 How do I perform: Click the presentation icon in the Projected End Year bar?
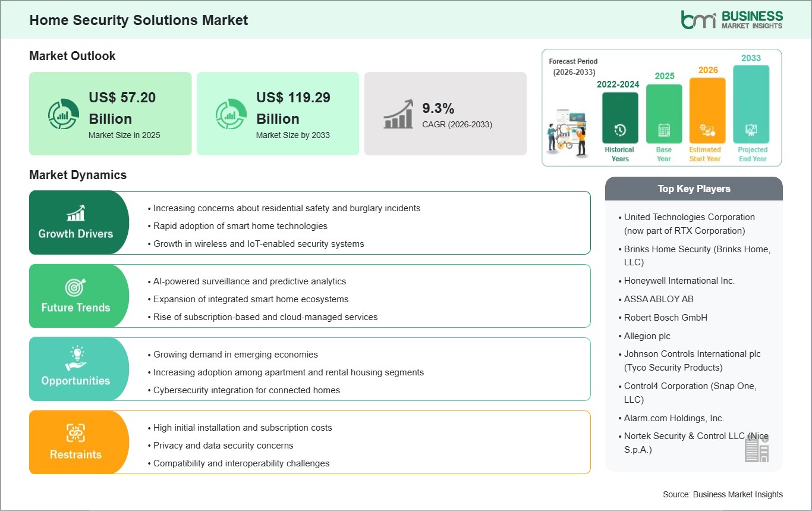[x=751, y=130]
